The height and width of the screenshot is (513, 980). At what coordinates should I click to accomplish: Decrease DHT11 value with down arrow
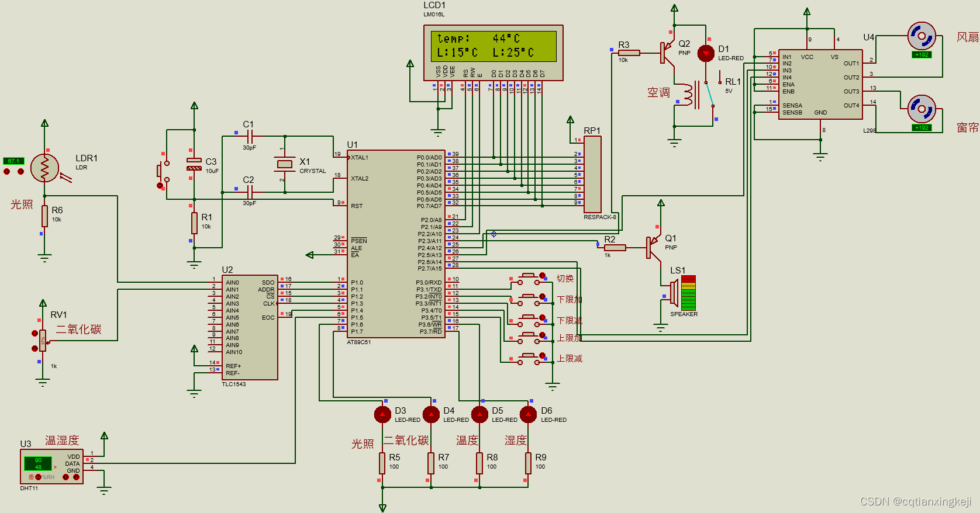click(x=76, y=477)
